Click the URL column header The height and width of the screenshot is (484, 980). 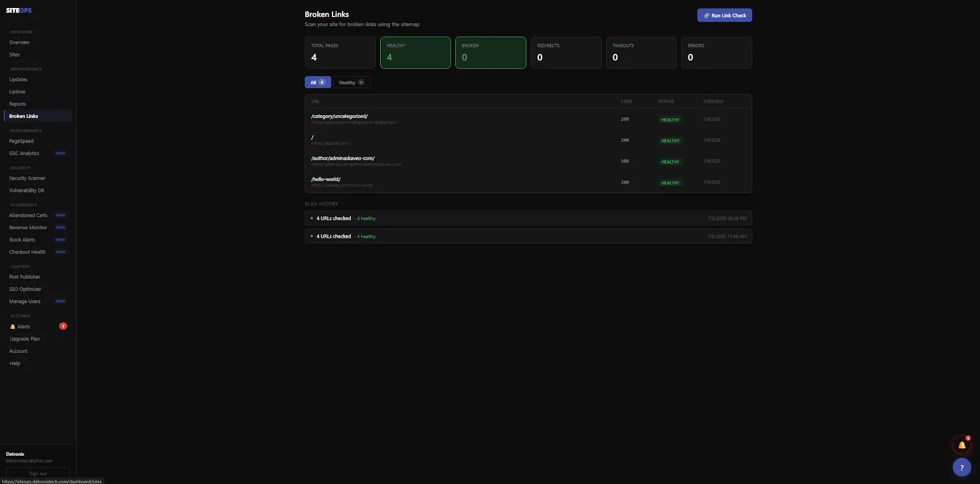tap(315, 102)
